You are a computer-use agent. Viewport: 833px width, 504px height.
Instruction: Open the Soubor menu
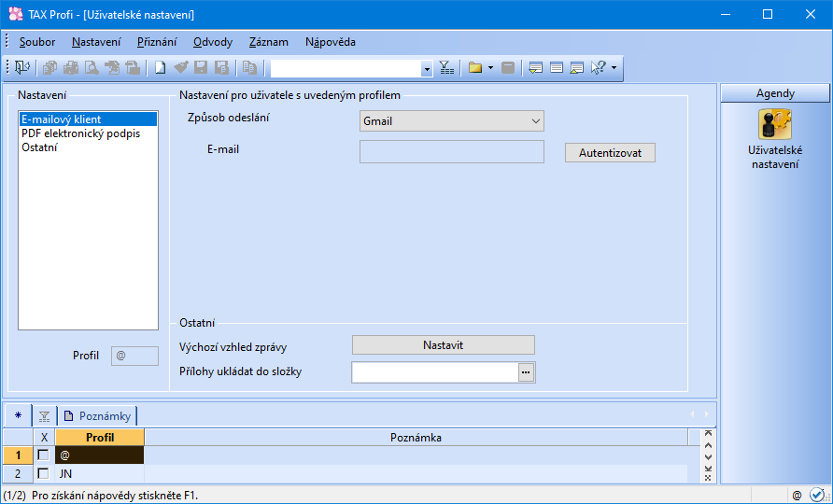[37, 42]
